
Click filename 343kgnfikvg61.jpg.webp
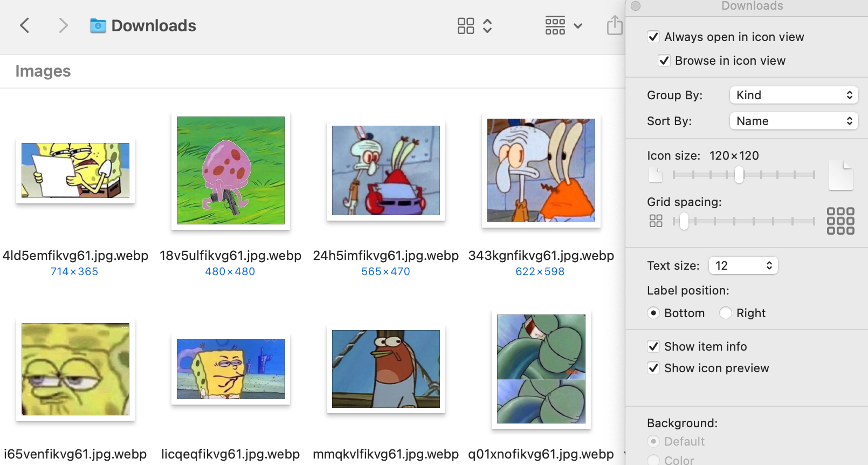point(541,256)
